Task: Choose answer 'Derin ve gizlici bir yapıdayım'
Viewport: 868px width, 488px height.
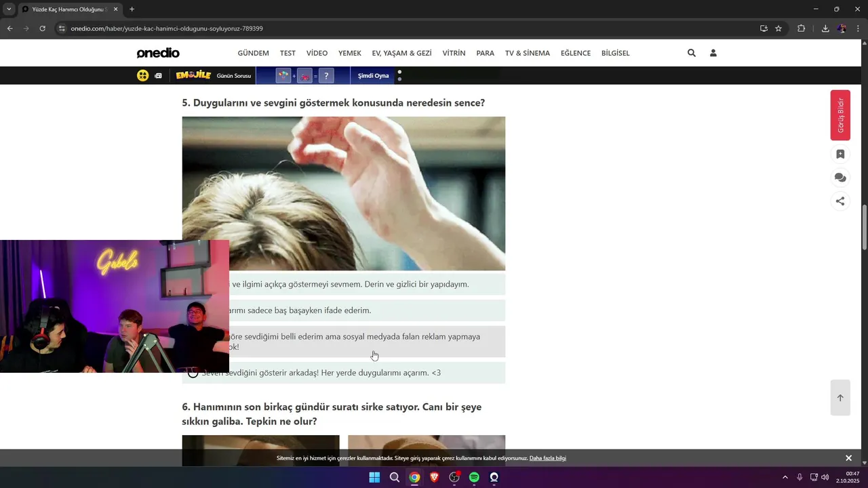Action: [x=344, y=285]
